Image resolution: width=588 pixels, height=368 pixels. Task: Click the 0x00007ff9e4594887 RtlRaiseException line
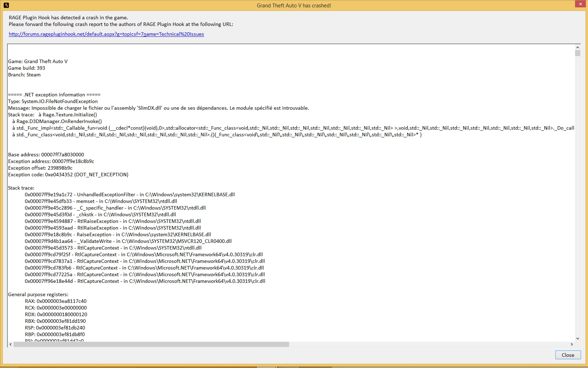(x=113, y=221)
